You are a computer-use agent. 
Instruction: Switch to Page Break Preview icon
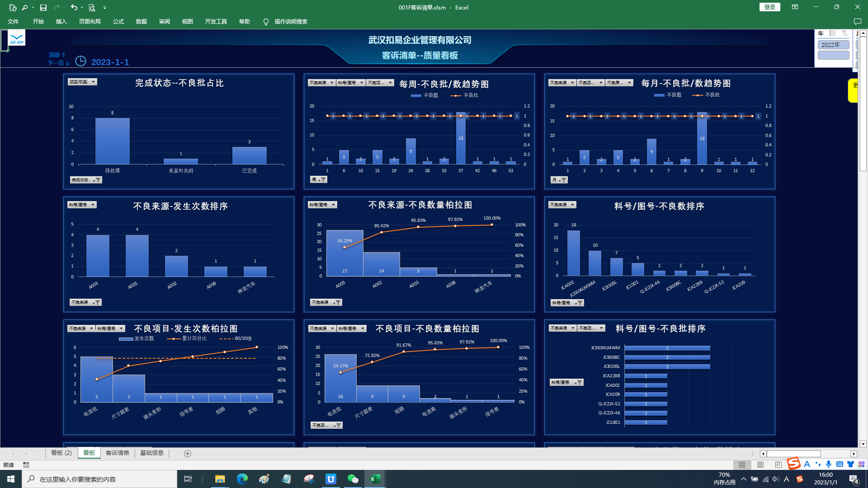coord(778,465)
